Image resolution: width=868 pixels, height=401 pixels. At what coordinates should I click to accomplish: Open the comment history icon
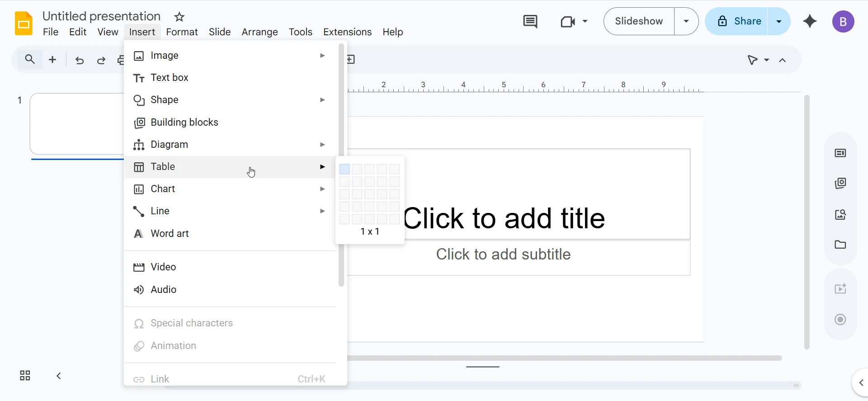point(530,21)
